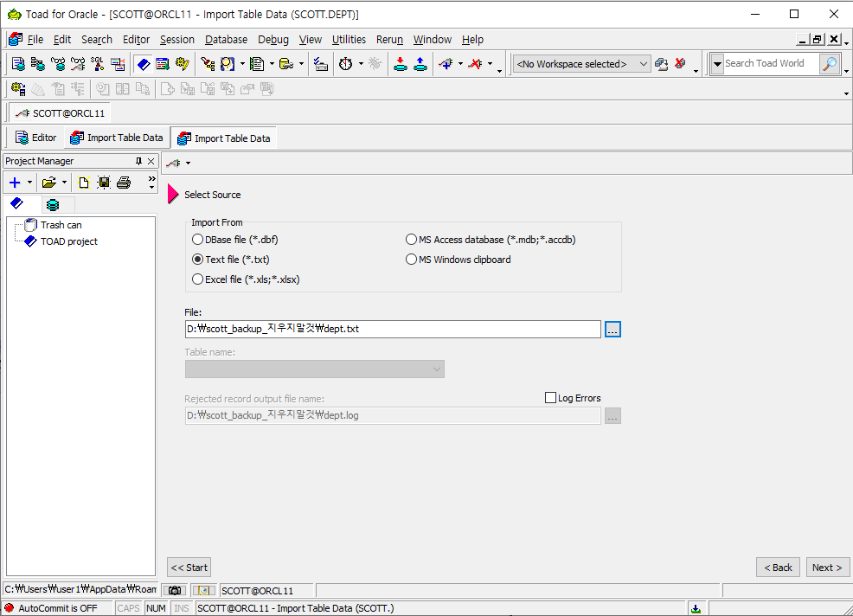Screen dimensions: 853x616
Task: Switch to the first Import Table Data tab
Action: (x=117, y=138)
